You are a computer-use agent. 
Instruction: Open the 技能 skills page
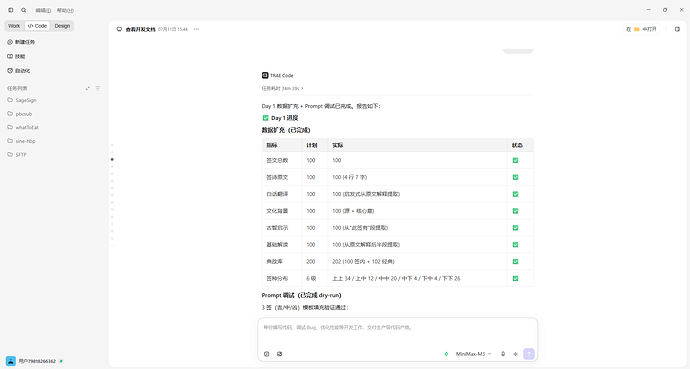tap(17, 56)
